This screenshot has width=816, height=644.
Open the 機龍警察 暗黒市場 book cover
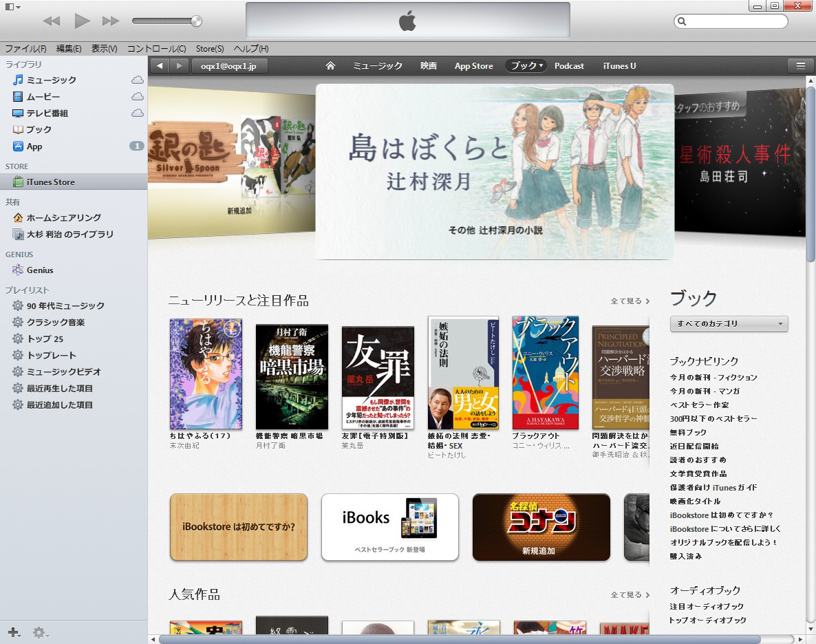(292, 376)
